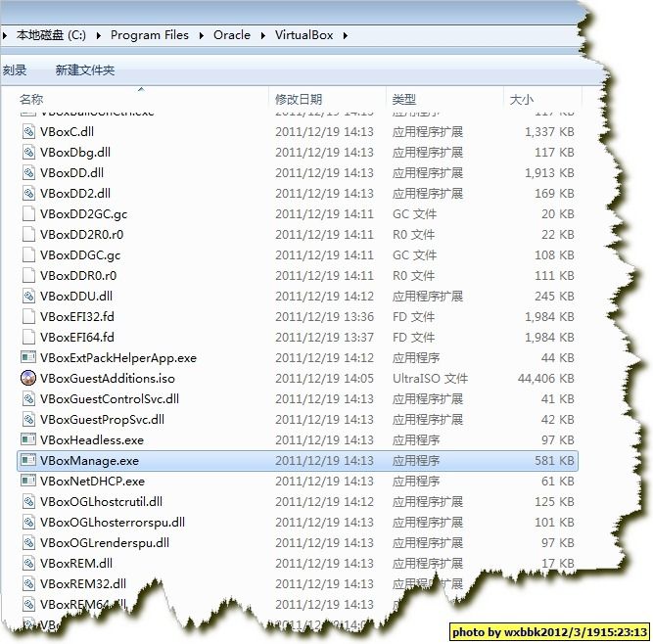Expand the arrow after Program Files

202,36
